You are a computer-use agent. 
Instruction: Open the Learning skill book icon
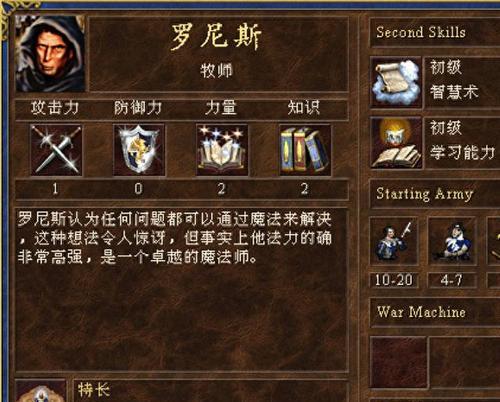(x=396, y=143)
